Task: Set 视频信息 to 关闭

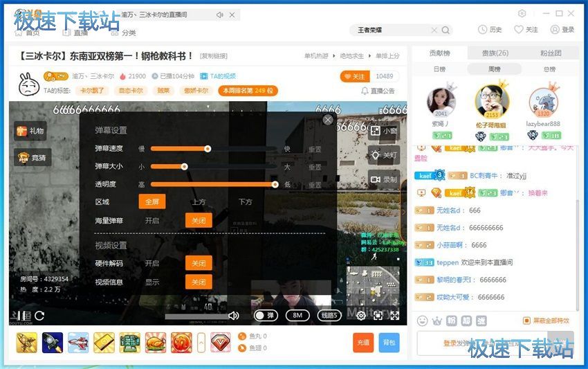Action: [x=199, y=282]
